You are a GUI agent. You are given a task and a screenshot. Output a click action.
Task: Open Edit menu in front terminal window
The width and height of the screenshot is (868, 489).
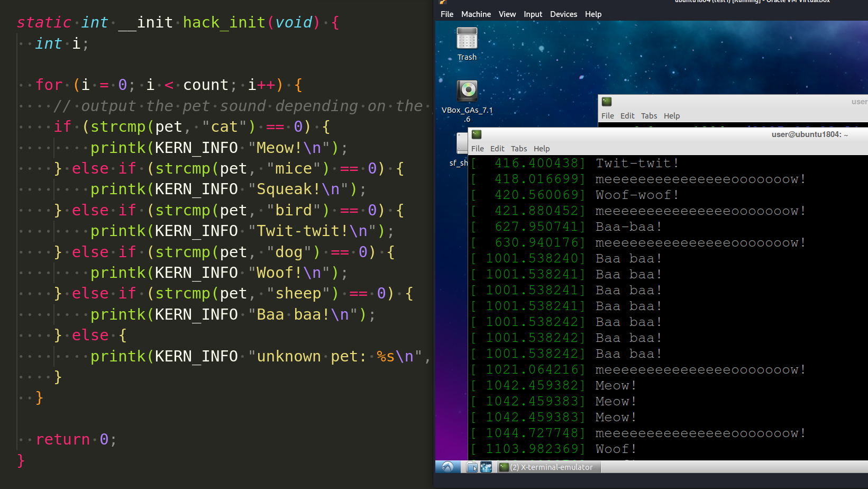497,149
